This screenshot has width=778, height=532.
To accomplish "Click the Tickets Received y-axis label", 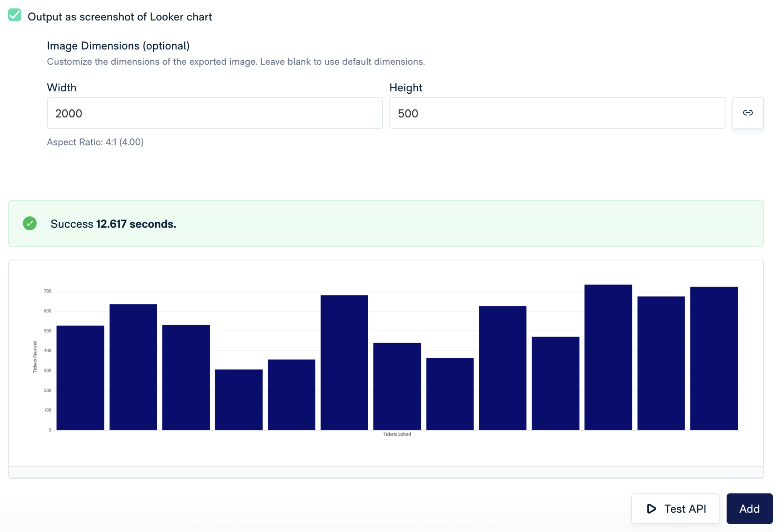I will coord(35,357).
